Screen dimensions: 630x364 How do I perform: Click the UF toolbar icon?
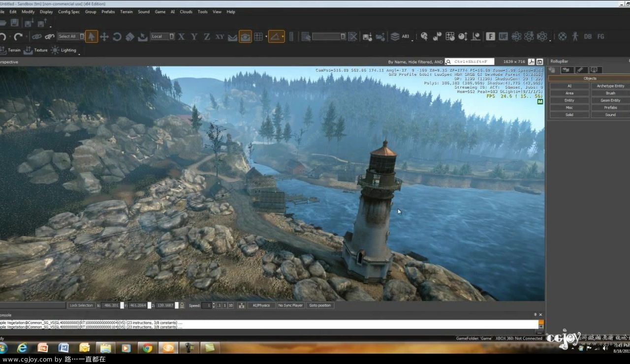click(x=503, y=36)
